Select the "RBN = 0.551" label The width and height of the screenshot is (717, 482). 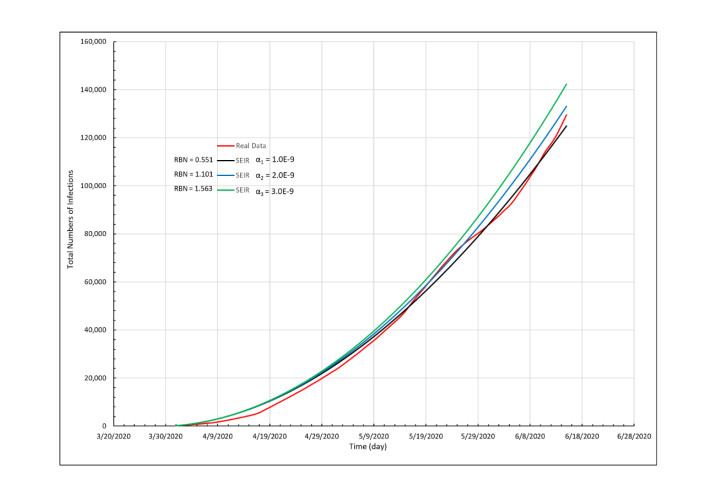(x=193, y=159)
